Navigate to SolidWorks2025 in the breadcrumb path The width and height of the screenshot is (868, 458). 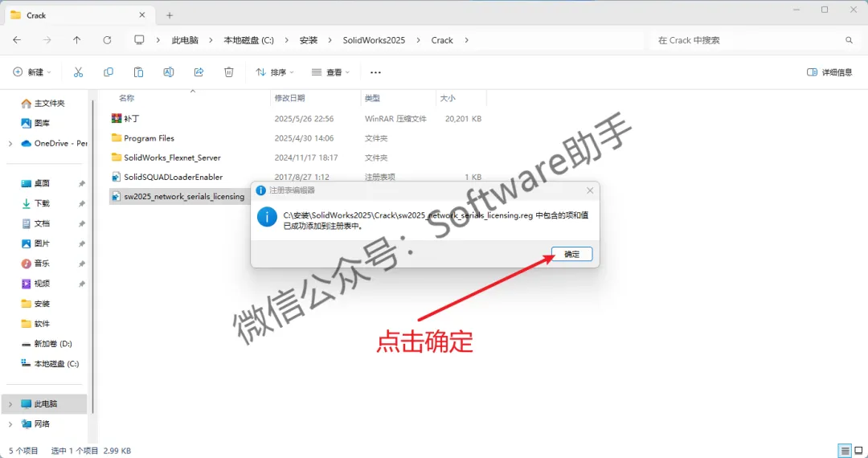point(374,40)
